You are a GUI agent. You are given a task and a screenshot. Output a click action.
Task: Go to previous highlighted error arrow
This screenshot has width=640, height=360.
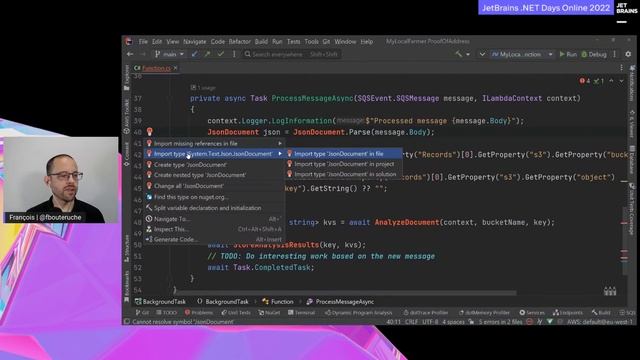611,81
